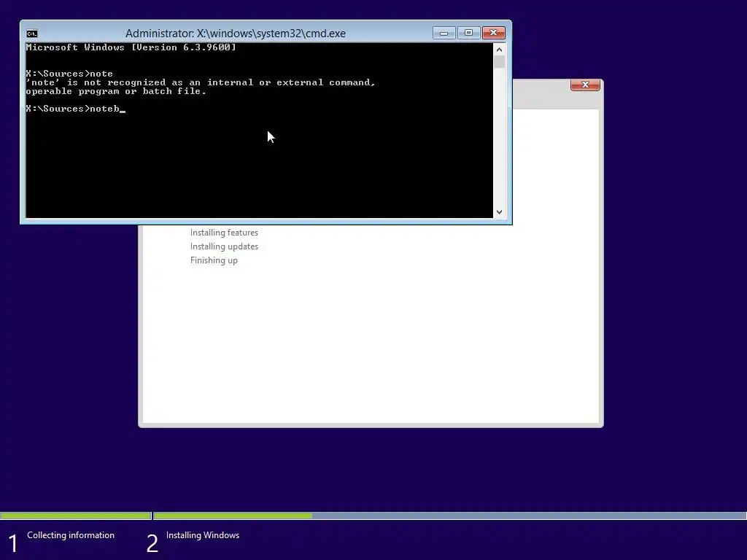Click the 'X:\Sources>note' command line

69,74
